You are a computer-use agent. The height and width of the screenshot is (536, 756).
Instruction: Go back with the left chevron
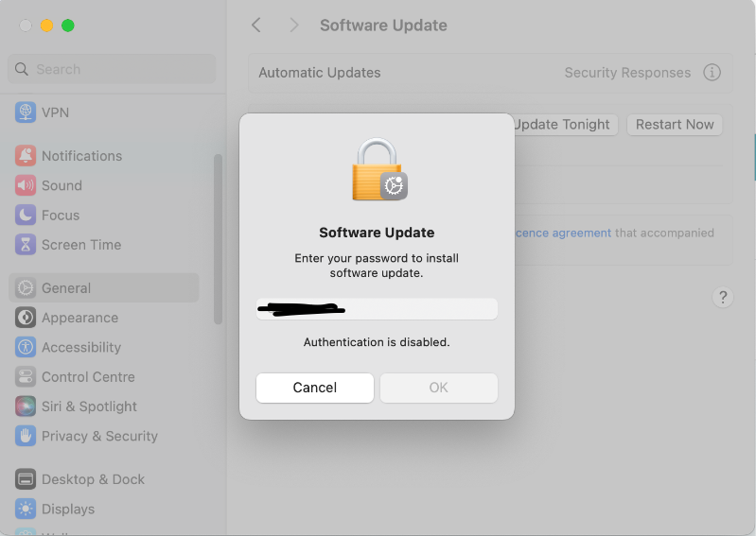point(256,26)
